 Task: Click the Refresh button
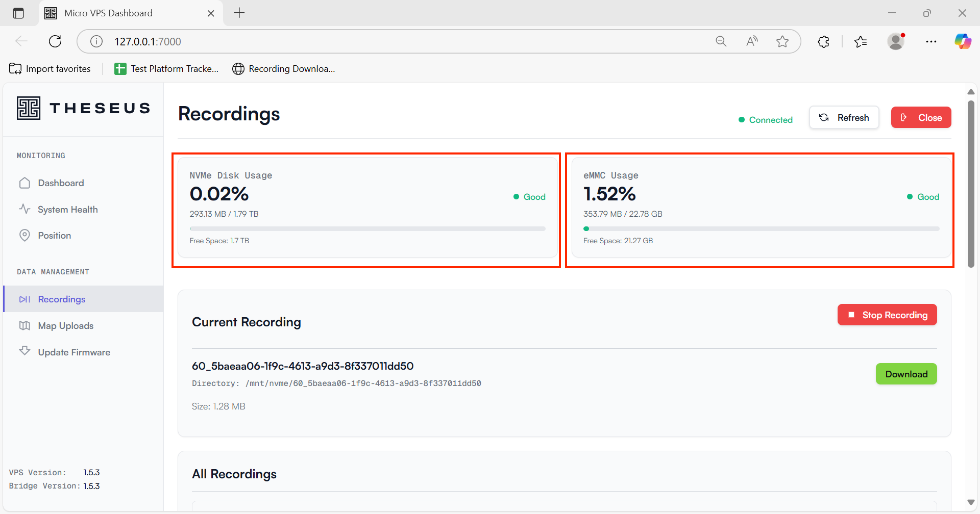(844, 118)
